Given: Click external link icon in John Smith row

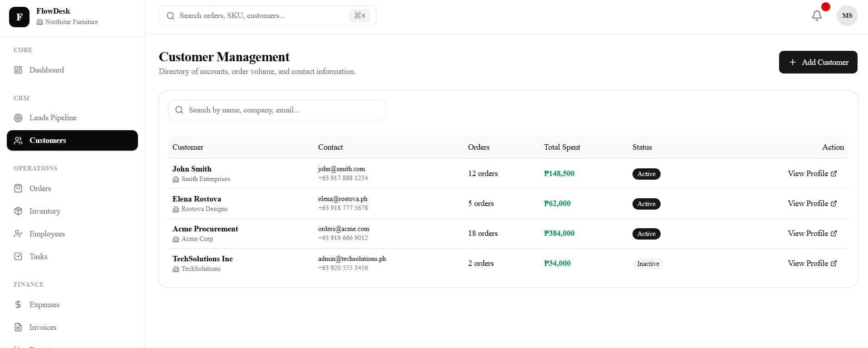Looking at the screenshot, I should coord(834,173).
